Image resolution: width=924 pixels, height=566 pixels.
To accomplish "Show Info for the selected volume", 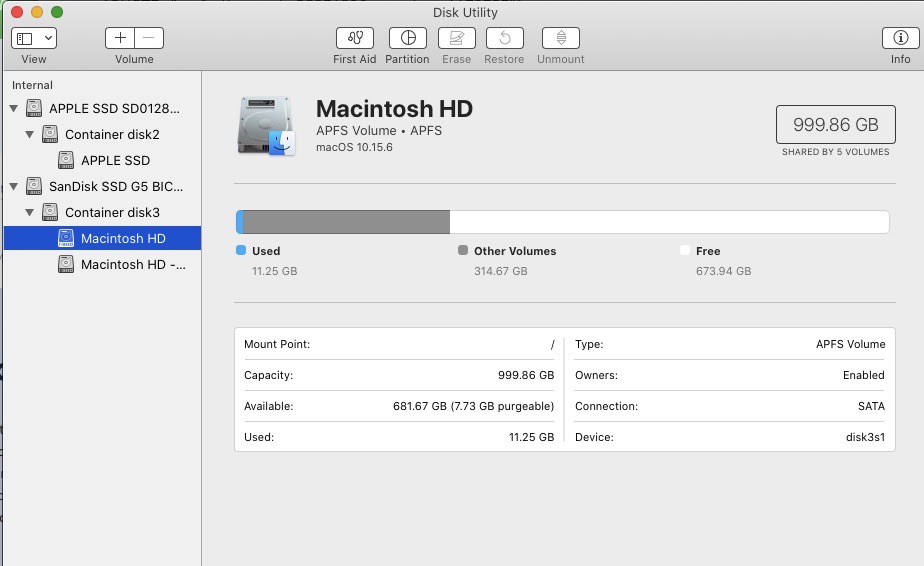I will [900, 38].
